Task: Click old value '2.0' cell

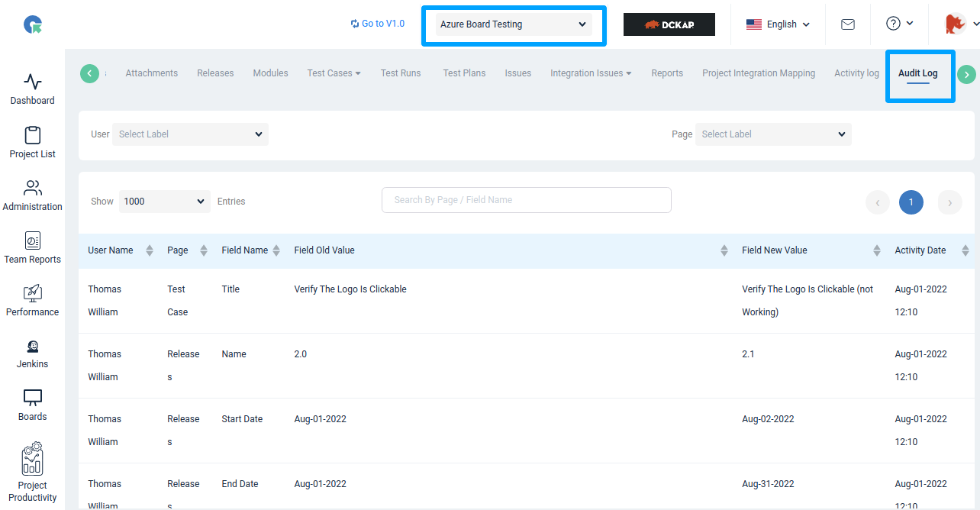Action: click(301, 354)
